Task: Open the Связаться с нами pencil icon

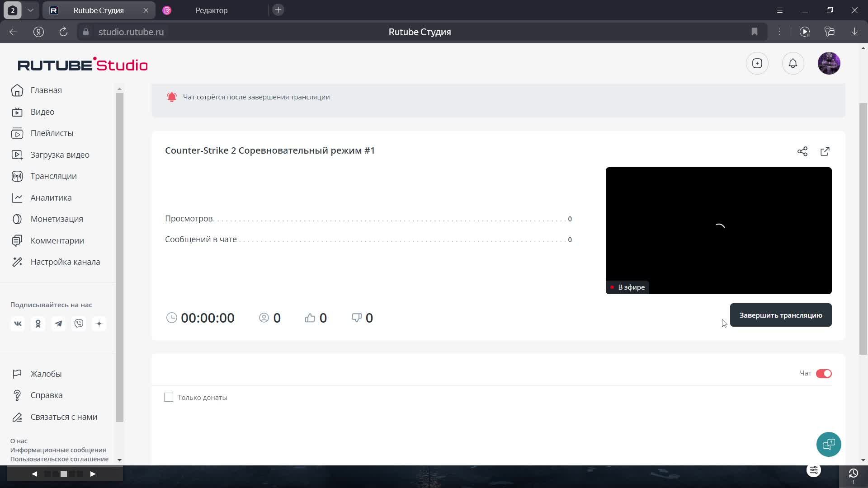Action: [x=17, y=417]
